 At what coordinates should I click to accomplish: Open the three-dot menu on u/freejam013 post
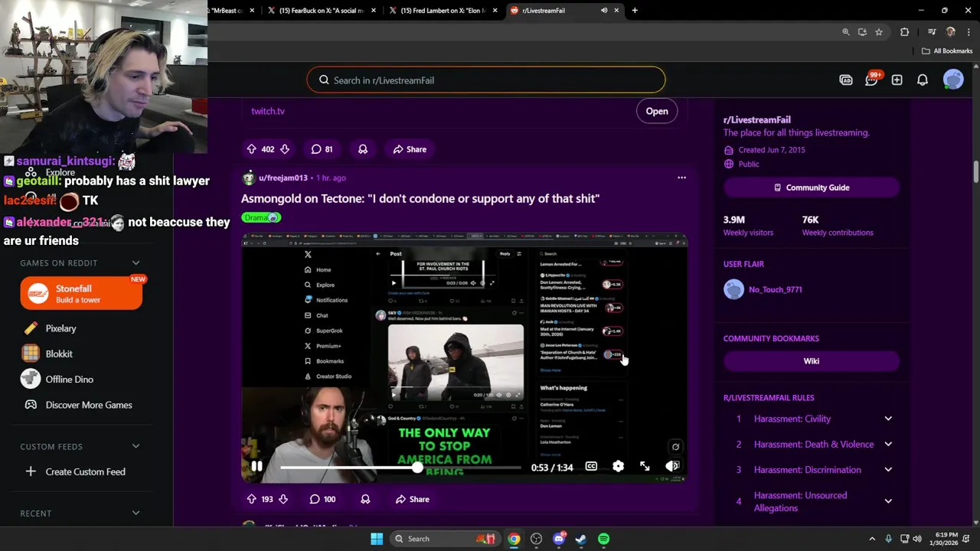[x=681, y=178]
